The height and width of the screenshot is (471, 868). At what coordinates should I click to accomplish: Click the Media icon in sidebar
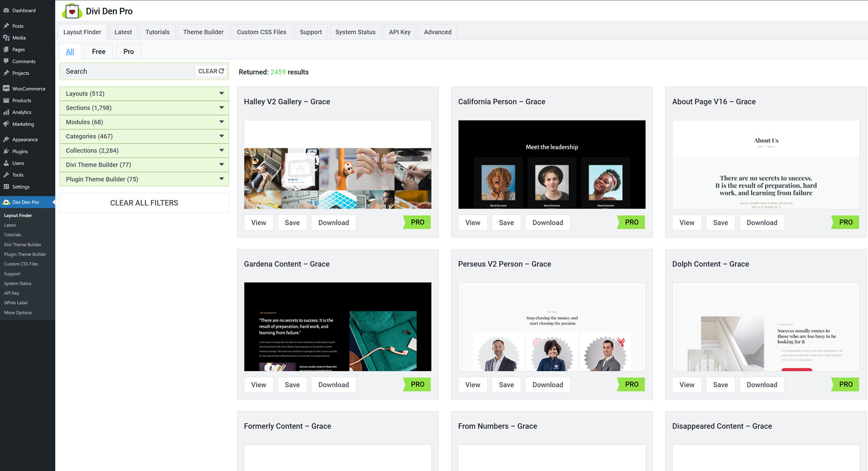point(6,38)
